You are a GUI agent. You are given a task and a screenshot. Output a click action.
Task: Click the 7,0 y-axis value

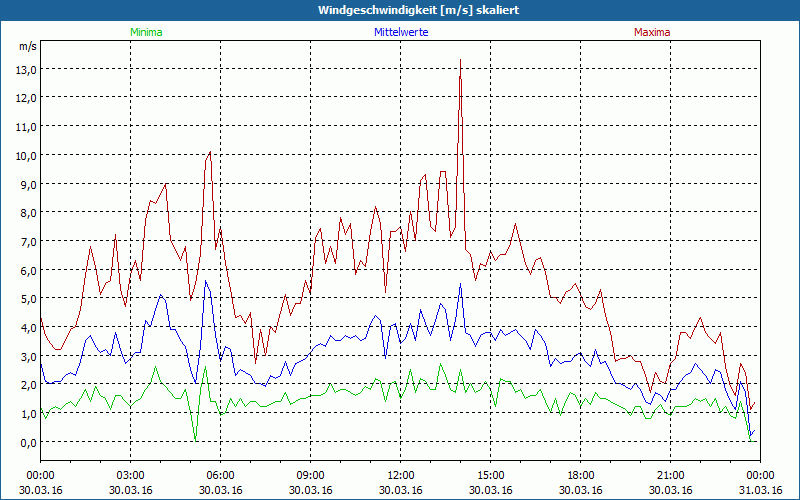click(x=29, y=242)
